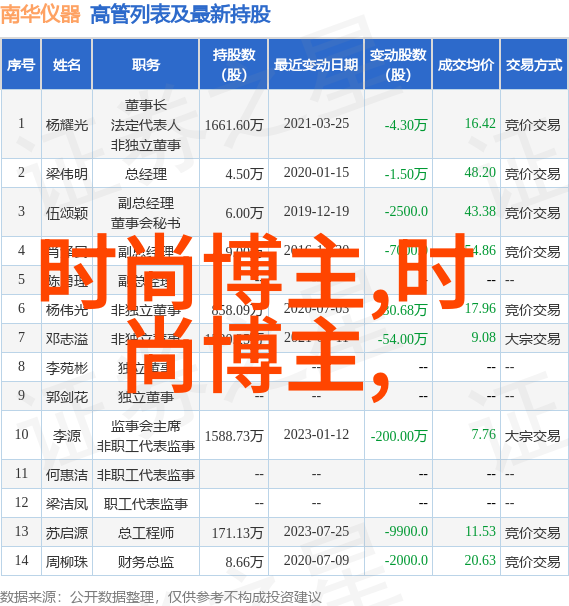Viewport: 569px width, 606px height.
Task: Click 独立董事 in the 郭剑花 row
Action: point(146,397)
